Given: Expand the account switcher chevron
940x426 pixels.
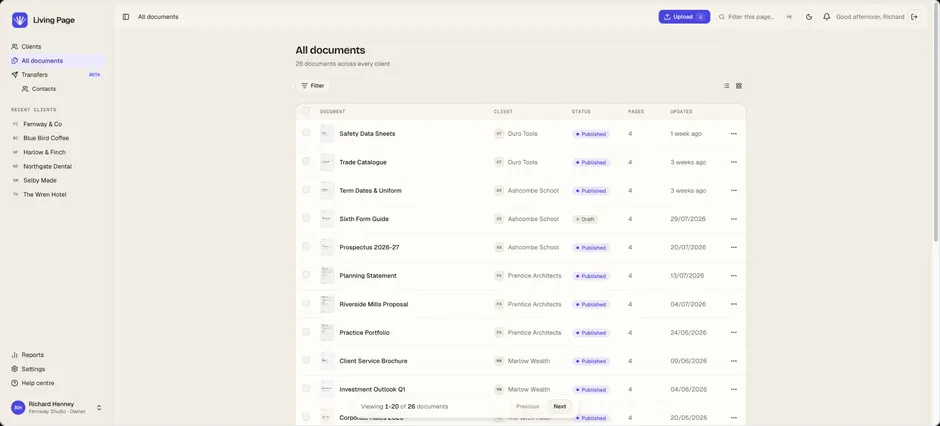Looking at the screenshot, I should coord(99,407).
